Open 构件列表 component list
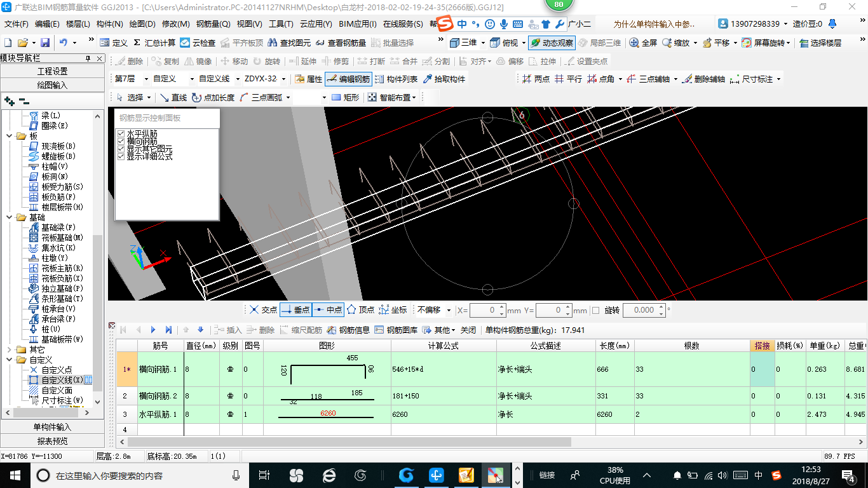The width and height of the screenshot is (868, 488). pos(396,79)
